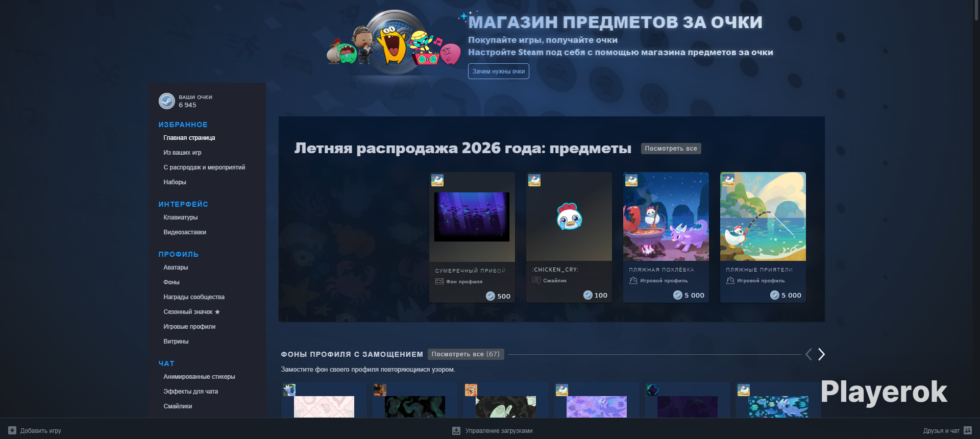
Task: Click the :CHICKEN_CRY: item title
Action: click(x=555, y=270)
